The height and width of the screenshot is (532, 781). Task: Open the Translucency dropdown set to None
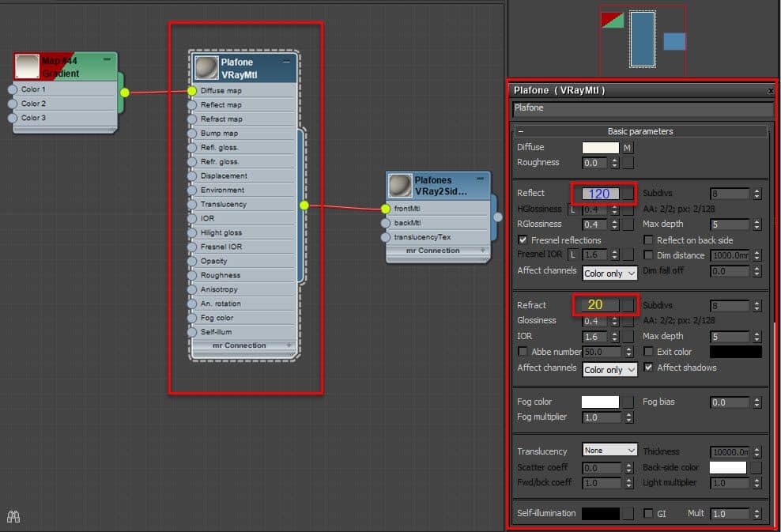click(x=609, y=451)
